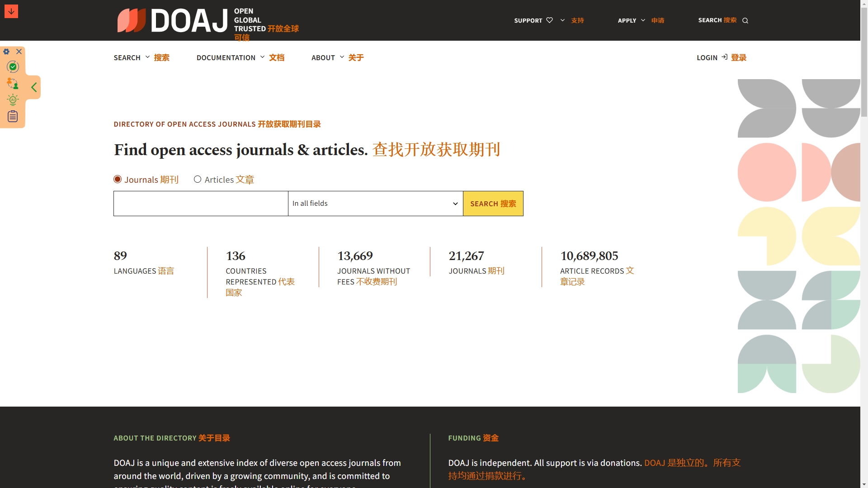Click the 'Directory of Open Access Journals' heading

217,124
